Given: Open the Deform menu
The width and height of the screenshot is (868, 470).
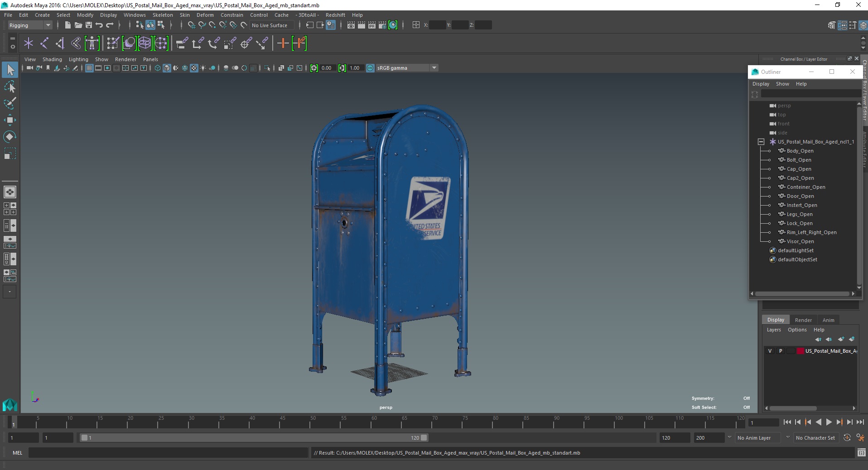Looking at the screenshot, I should (x=205, y=15).
